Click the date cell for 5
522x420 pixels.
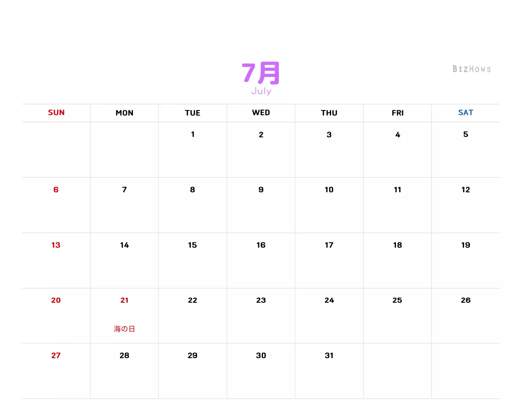point(466,134)
